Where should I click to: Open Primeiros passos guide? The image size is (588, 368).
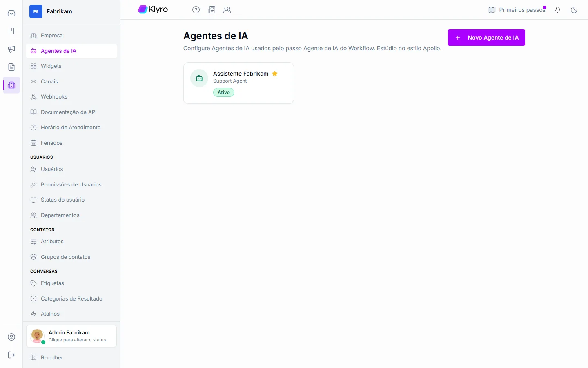click(517, 10)
